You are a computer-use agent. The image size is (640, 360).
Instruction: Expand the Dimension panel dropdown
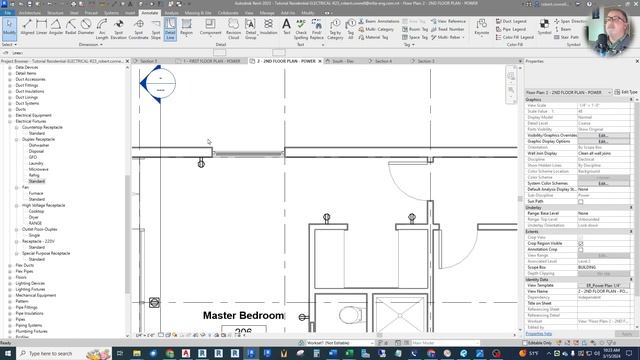tap(91, 44)
